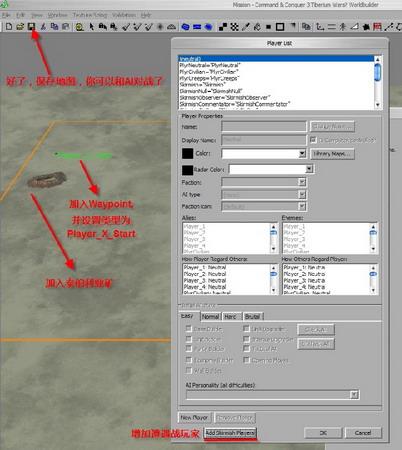Click the black Color swatch
The width and height of the screenshot is (402, 450).
click(x=188, y=153)
